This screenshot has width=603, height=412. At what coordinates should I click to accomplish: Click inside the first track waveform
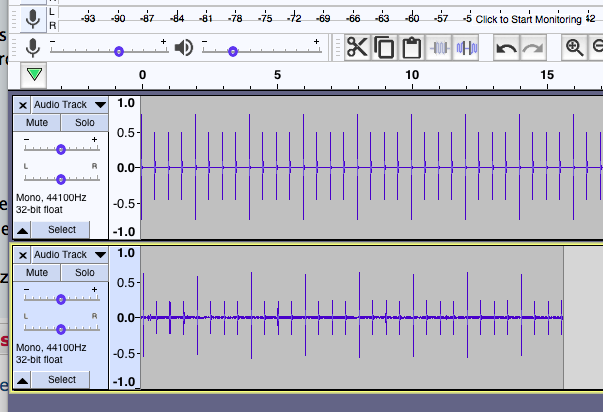point(371,167)
